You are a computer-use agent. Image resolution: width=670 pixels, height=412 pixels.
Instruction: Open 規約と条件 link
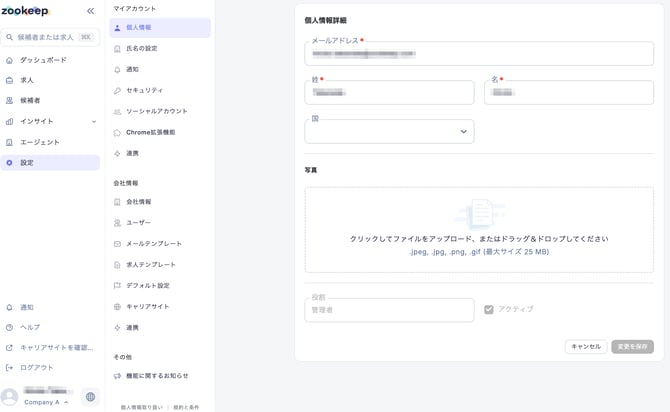coord(186,407)
